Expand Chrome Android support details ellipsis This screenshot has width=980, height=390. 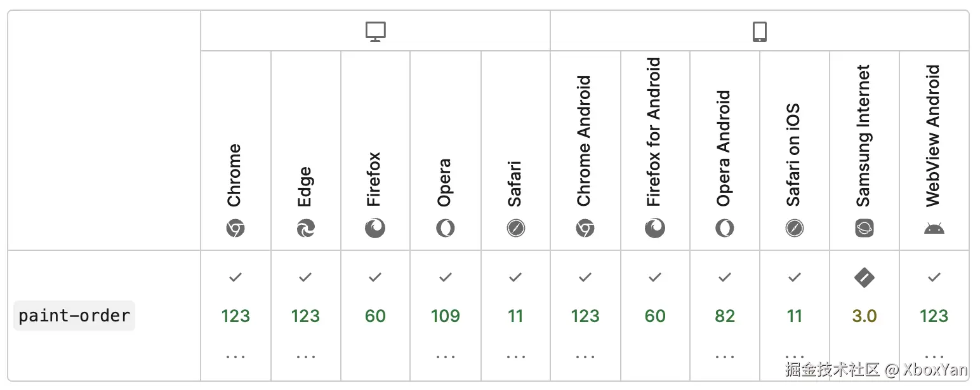[x=585, y=356]
